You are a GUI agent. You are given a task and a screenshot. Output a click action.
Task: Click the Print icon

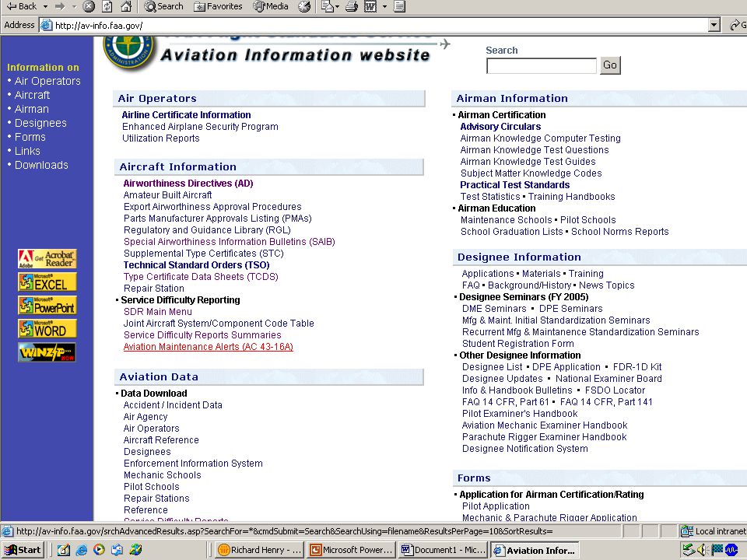(x=352, y=6)
